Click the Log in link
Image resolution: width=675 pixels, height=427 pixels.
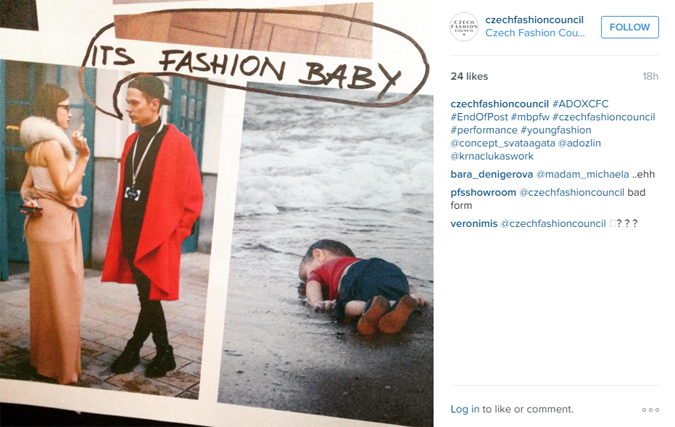464,409
